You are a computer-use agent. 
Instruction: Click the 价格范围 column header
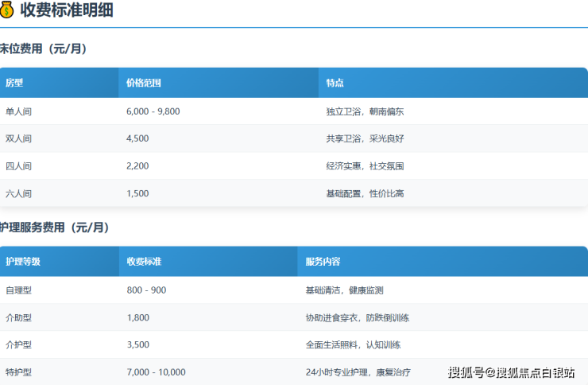coord(144,83)
